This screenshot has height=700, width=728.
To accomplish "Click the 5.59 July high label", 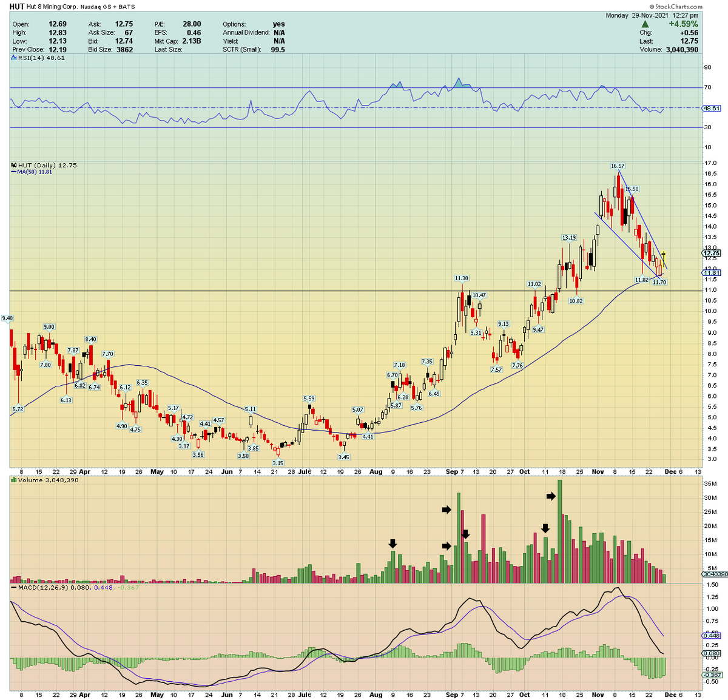I will click(309, 399).
